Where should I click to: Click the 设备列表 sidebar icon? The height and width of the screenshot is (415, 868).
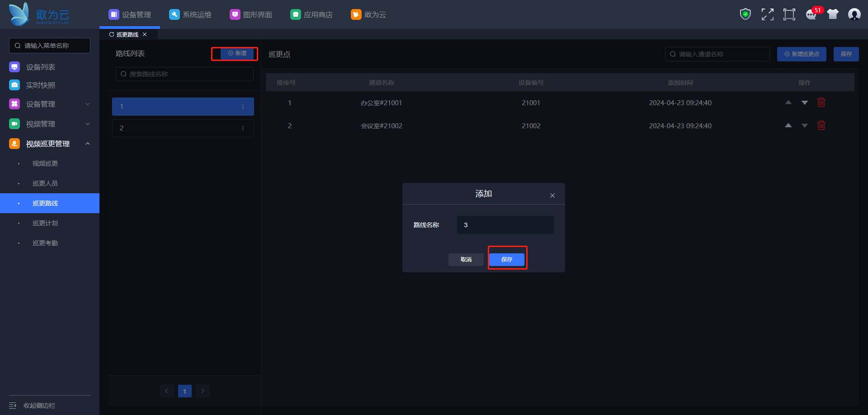point(14,67)
